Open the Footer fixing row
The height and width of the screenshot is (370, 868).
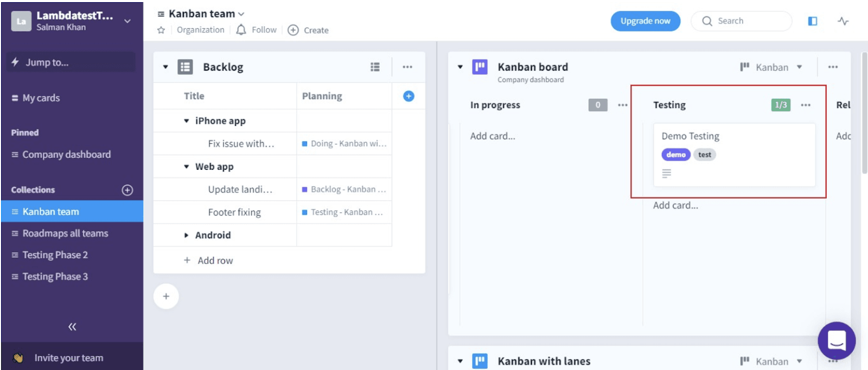click(234, 212)
